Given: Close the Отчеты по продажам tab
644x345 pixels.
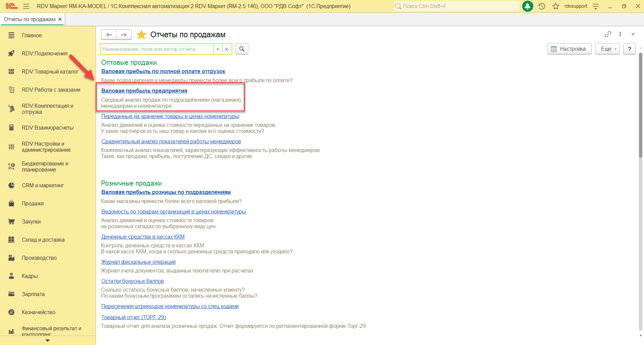Looking at the screenshot, I should click(x=60, y=19).
